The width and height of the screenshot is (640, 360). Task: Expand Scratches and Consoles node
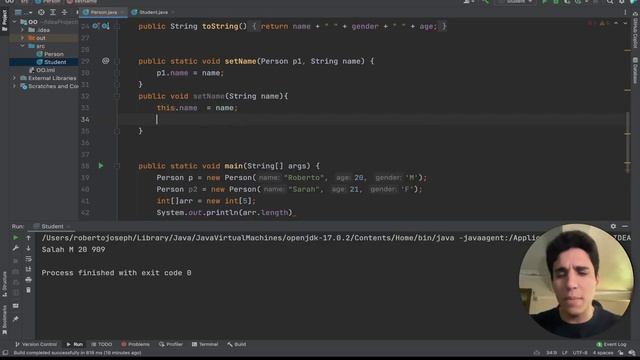click(15, 86)
